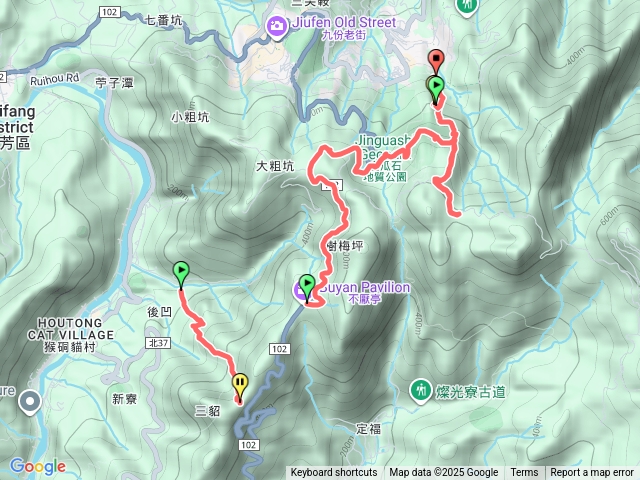Image resolution: width=640 pixels, height=480 pixels.
Task: Click Report a map error link
Action: pos(591,473)
